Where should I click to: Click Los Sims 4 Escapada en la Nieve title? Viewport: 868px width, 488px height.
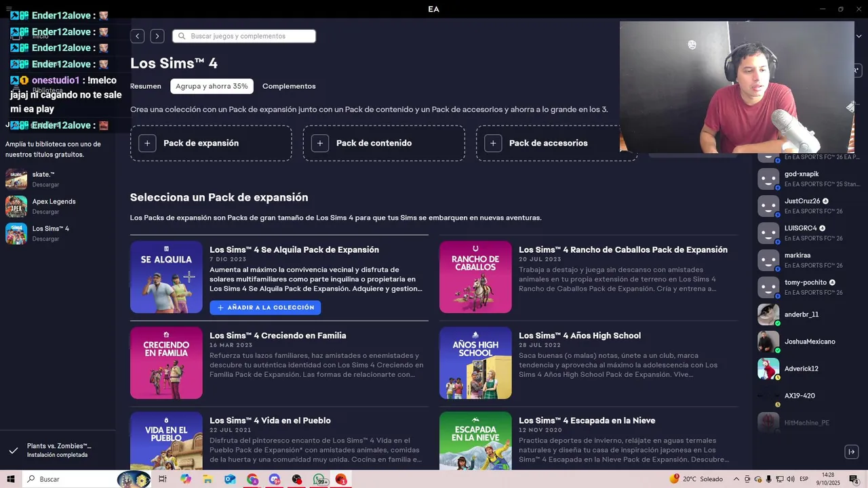point(587,420)
